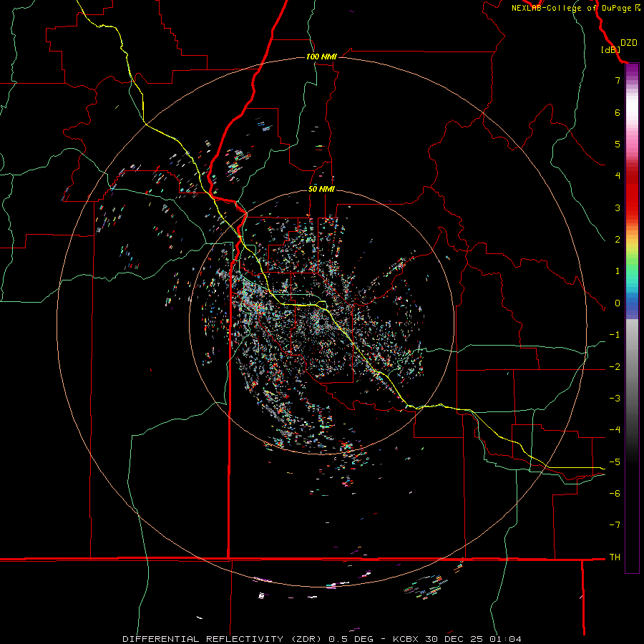Image resolution: width=644 pixels, height=644 pixels.
Task: Click the 0.5 DEG elevation text
Action: click(x=351, y=639)
